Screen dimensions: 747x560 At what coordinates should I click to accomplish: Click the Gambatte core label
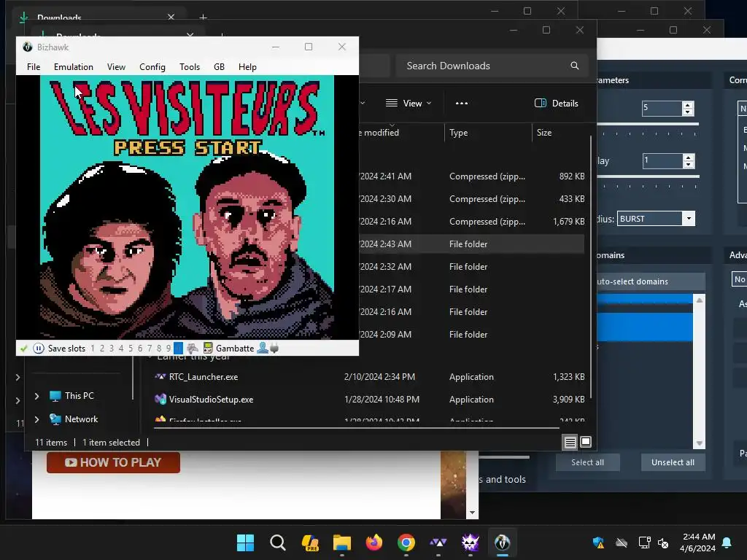click(235, 348)
